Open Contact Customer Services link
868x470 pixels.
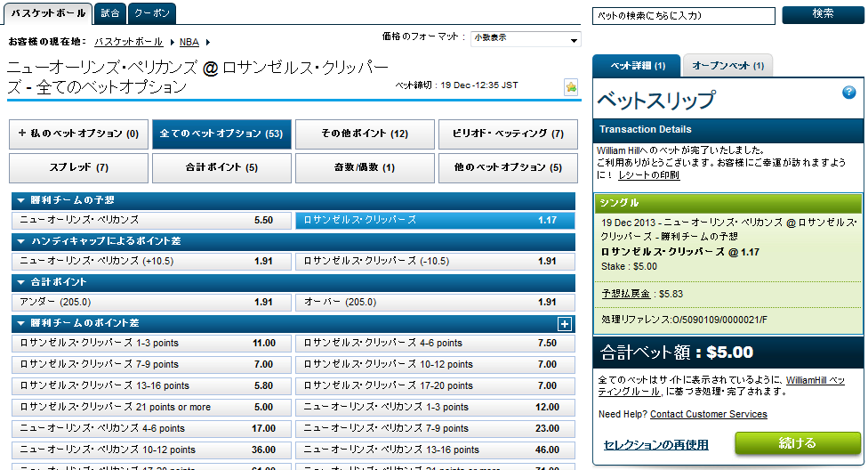click(708, 414)
